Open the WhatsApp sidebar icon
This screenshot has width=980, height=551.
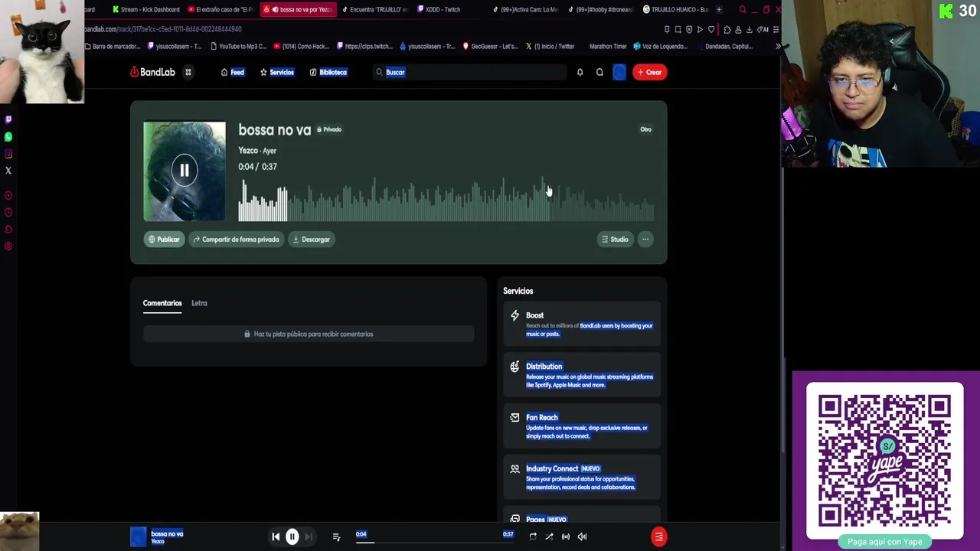[8, 136]
